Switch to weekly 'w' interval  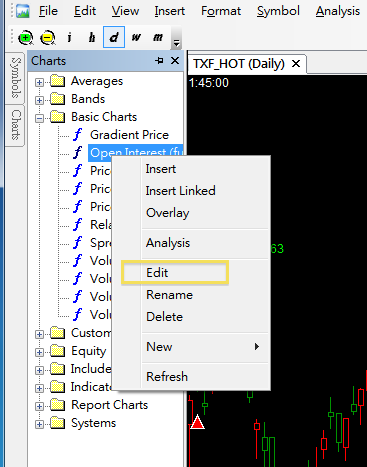pyautogui.click(x=136, y=37)
